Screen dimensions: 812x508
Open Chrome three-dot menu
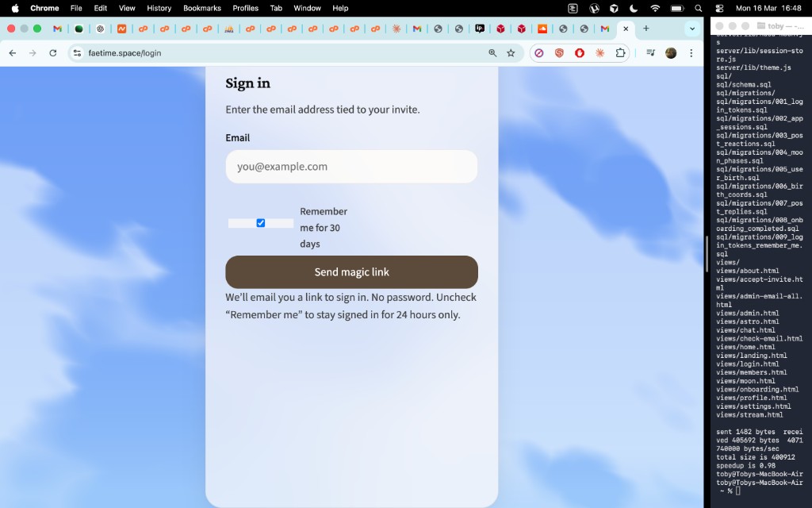[x=691, y=53]
